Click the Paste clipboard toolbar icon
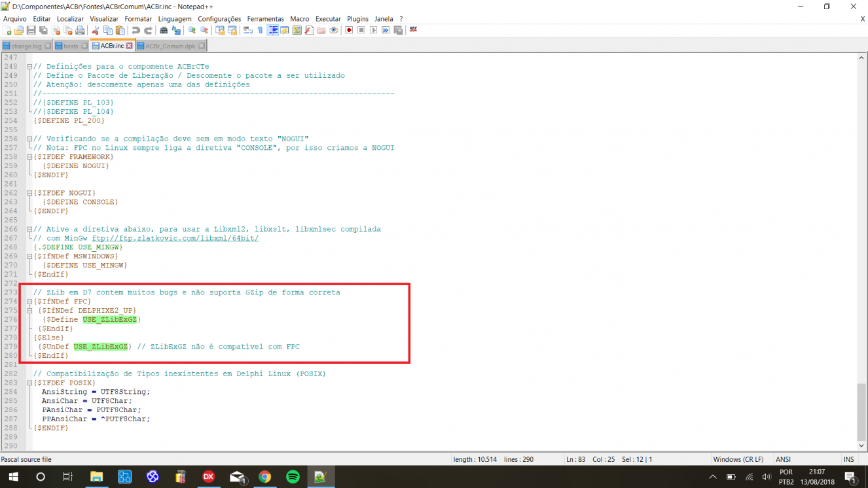The image size is (868, 488). coord(120,30)
